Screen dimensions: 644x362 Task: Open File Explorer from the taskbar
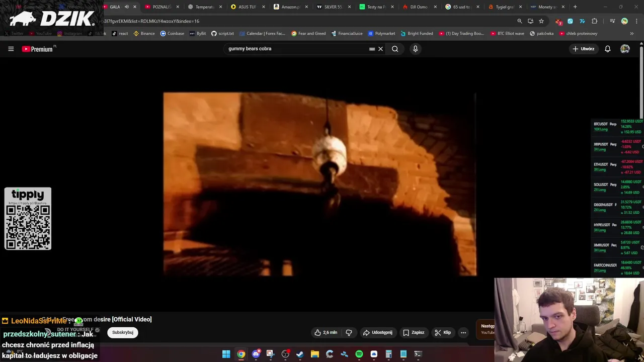click(x=315, y=354)
